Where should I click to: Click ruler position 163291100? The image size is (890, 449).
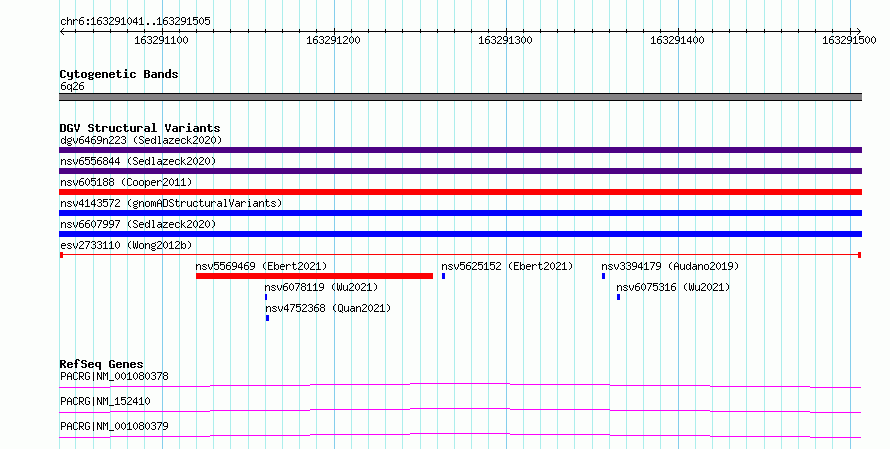161,40
